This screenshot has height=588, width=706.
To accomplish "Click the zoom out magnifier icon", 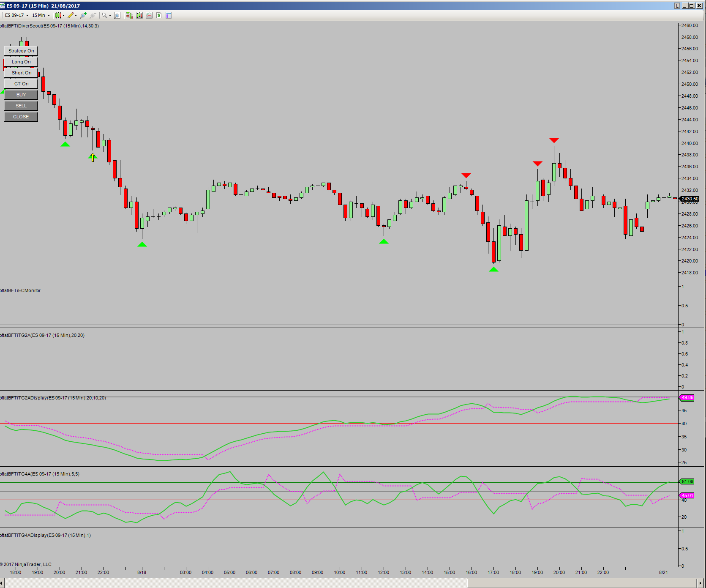I will click(93, 15).
